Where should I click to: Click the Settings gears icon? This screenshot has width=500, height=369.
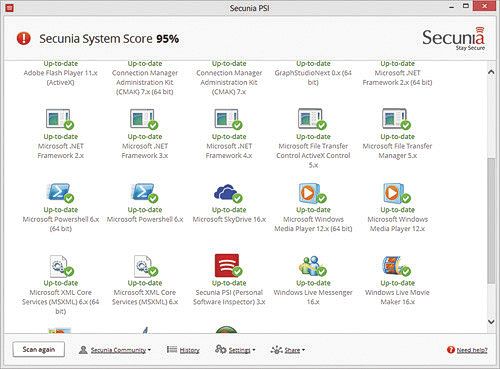[221, 349]
